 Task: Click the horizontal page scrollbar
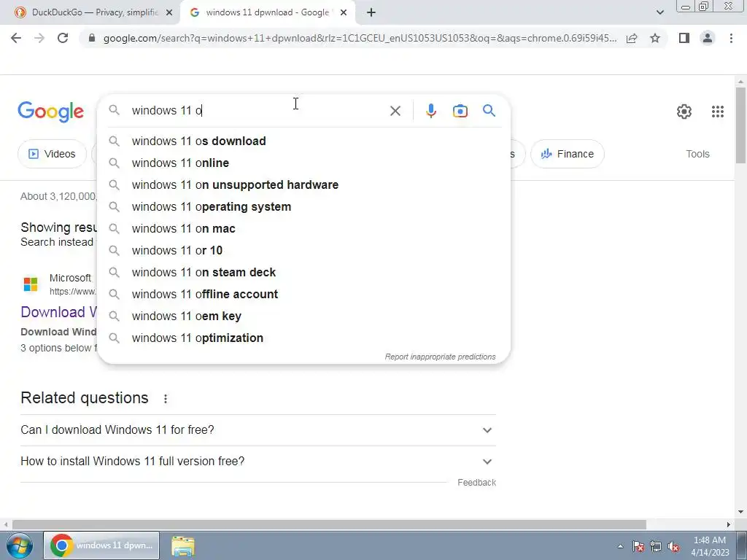(329, 524)
